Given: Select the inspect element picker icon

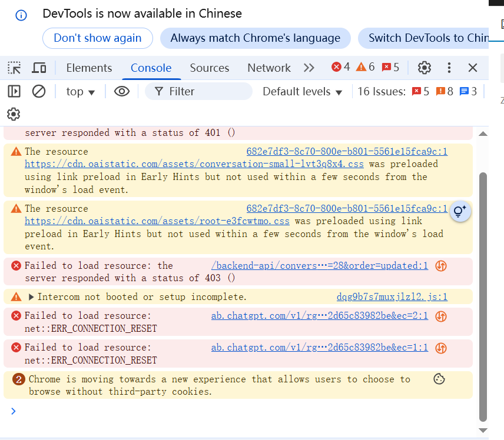Looking at the screenshot, I should click(x=14, y=68).
